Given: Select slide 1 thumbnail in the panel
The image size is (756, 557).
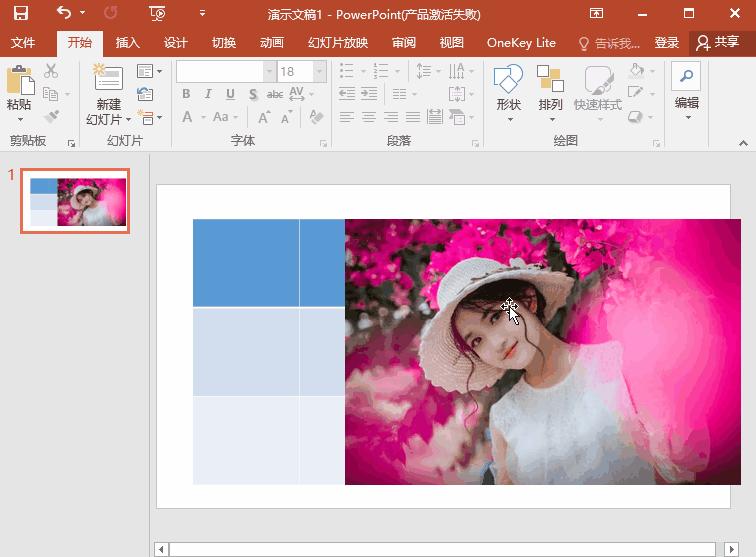Looking at the screenshot, I should click(76, 201).
